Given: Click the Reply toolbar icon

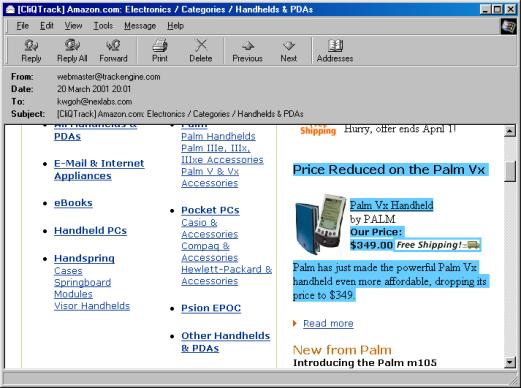Looking at the screenshot, I should coord(31,51).
